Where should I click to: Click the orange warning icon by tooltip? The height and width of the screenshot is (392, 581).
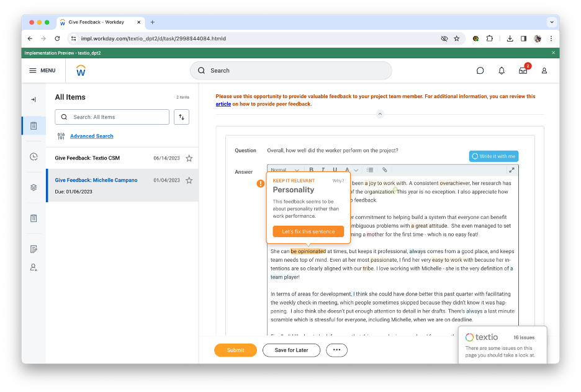pos(261,183)
